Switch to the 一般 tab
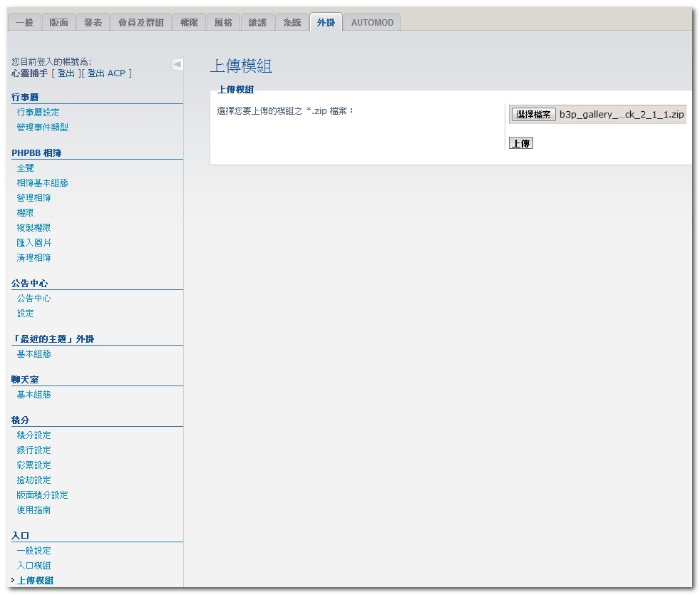This screenshot has height=595, width=700. pyautogui.click(x=24, y=23)
